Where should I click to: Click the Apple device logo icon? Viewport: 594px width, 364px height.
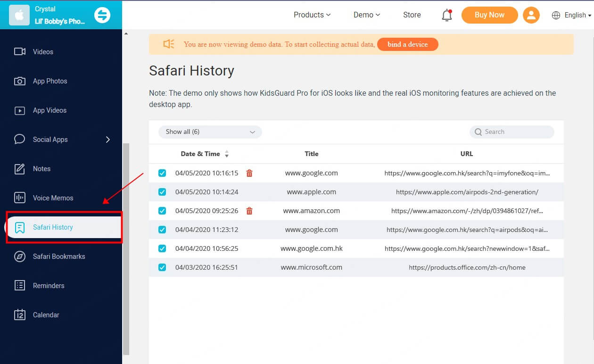(x=19, y=16)
